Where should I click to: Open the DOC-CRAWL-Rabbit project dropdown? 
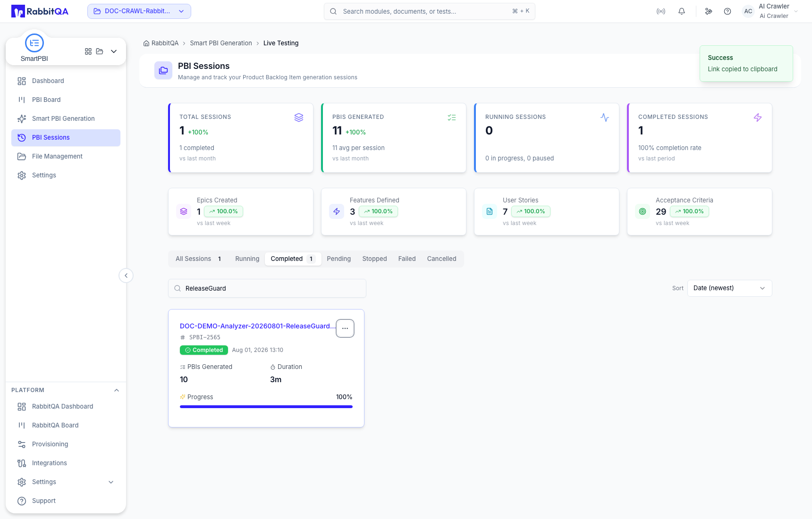(x=139, y=11)
